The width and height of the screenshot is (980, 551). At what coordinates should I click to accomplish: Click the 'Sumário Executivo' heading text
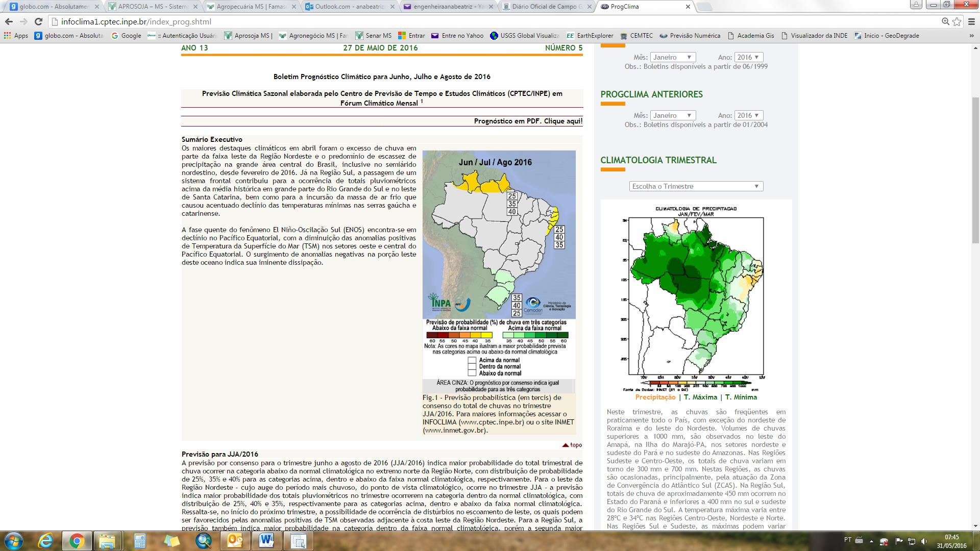click(212, 139)
